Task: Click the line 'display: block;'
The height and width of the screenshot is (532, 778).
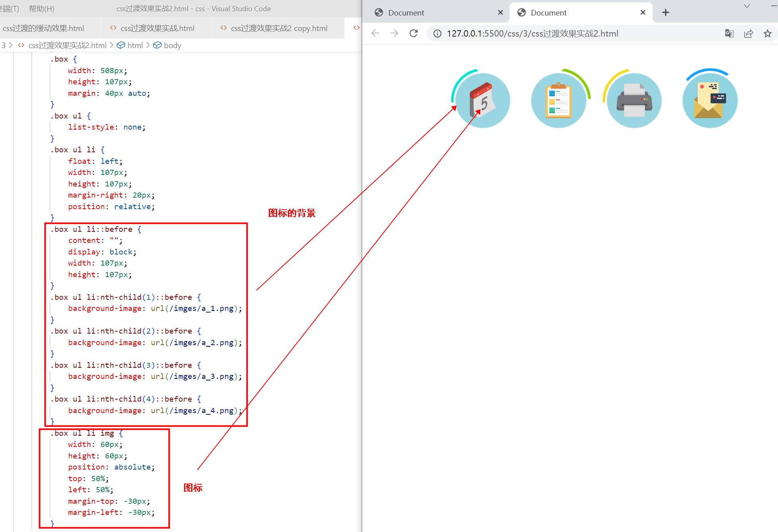Action: click(x=102, y=252)
